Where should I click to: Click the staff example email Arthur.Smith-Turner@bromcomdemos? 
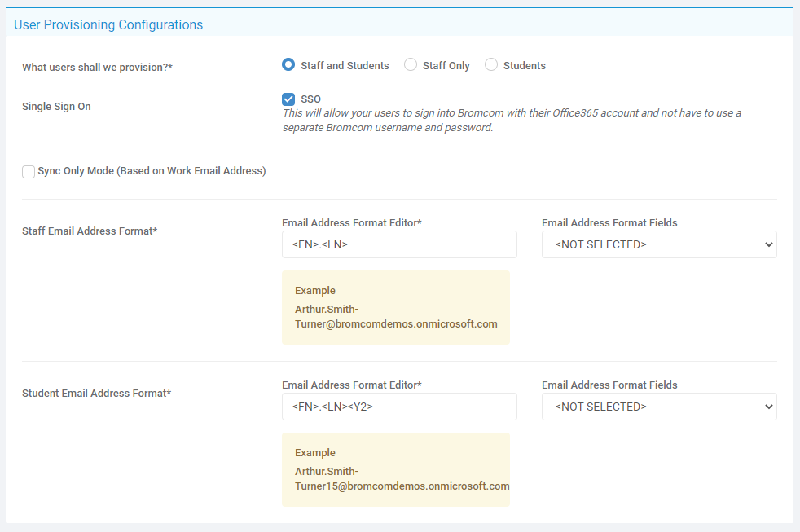click(x=395, y=316)
